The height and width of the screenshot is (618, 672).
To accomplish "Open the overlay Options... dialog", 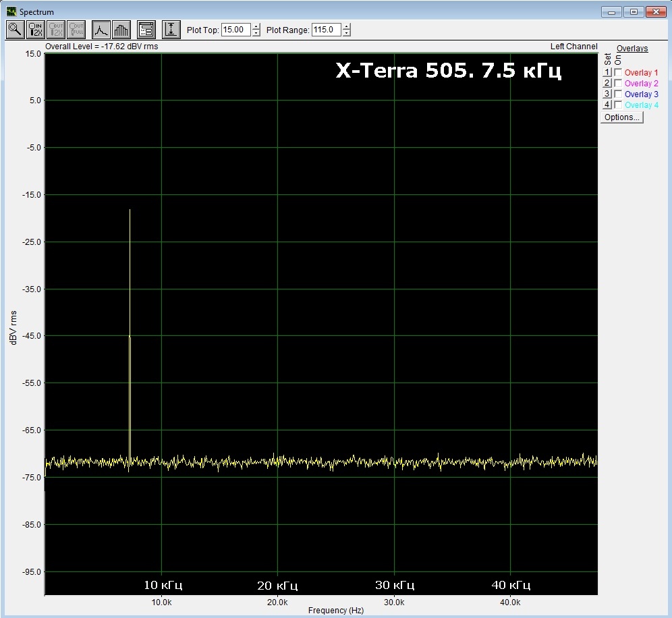I will pos(621,117).
